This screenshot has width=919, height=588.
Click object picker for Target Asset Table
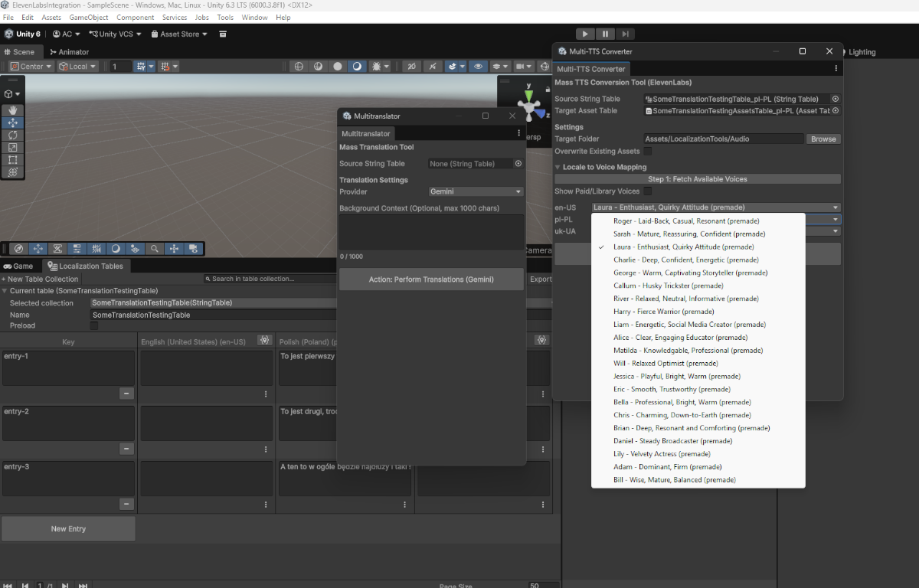(836, 111)
